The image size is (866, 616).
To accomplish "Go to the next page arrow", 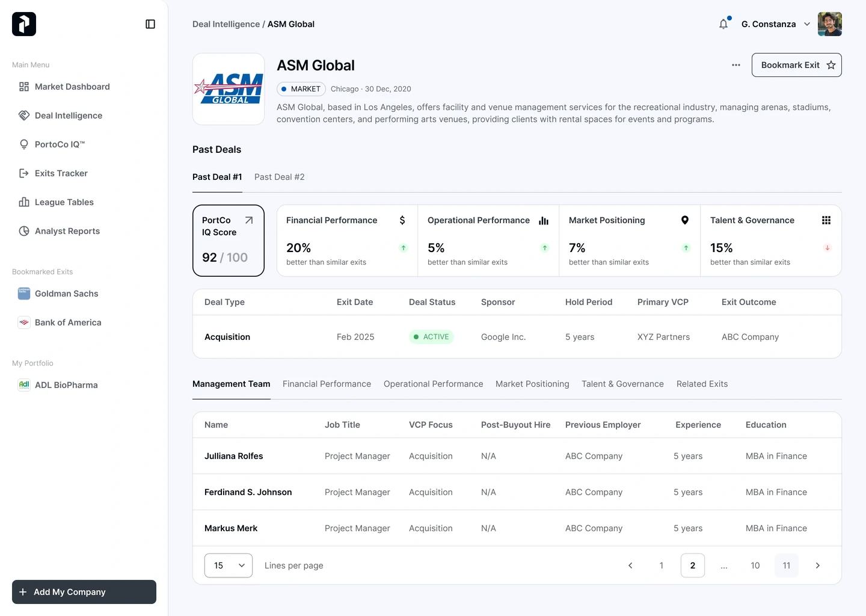I will 818,565.
